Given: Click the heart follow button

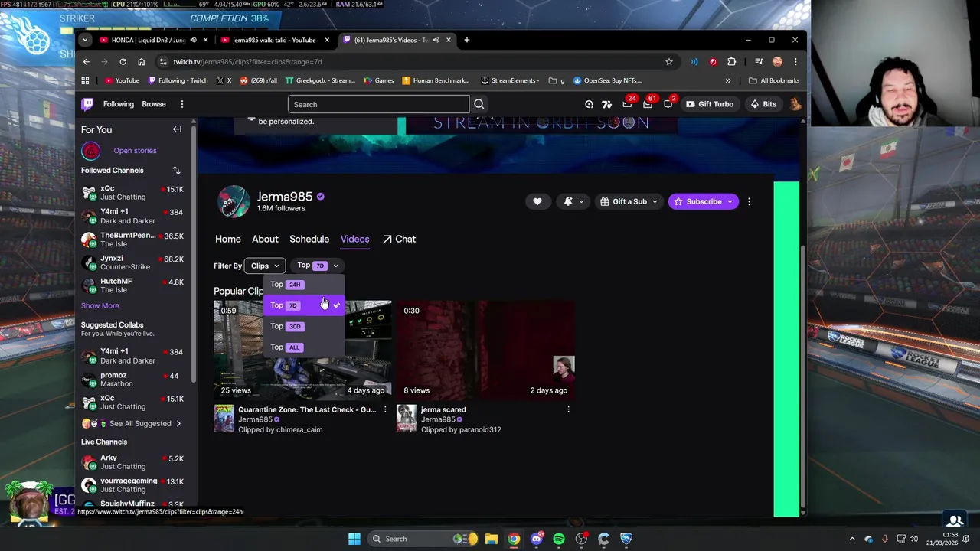Looking at the screenshot, I should pyautogui.click(x=537, y=201).
